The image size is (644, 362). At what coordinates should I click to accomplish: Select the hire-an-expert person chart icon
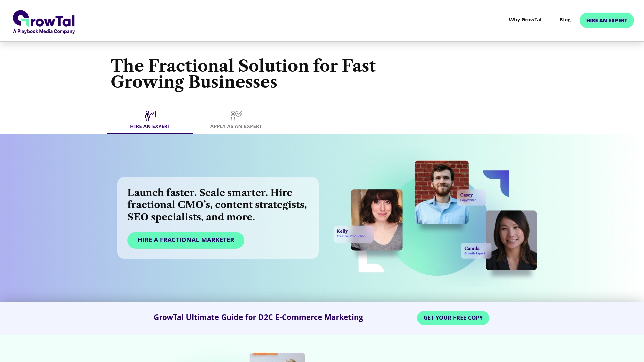point(150,116)
